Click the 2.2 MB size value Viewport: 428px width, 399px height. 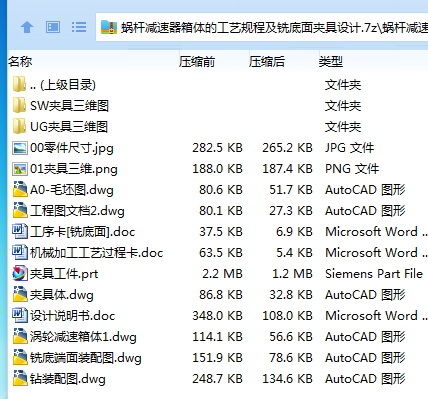[222, 274]
